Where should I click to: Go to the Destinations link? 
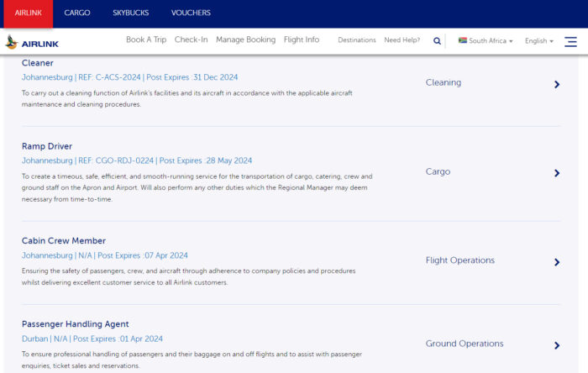[357, 40]
